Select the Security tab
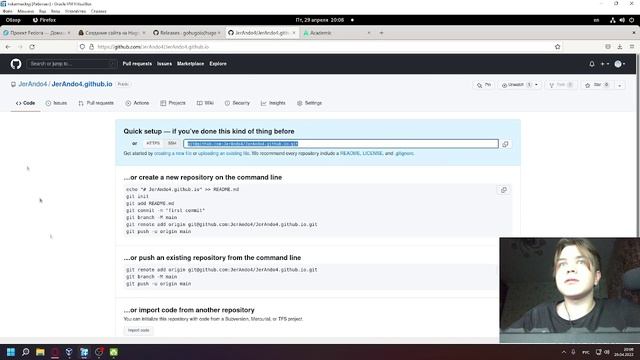Image resolution: width=640 pixels, height=360 pixels. [x=237, y=103]
